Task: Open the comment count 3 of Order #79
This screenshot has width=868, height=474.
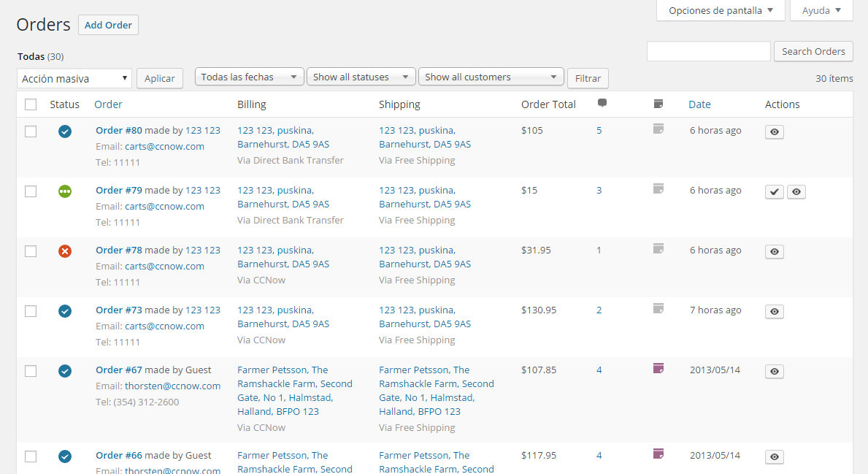Action: [x=599, y=190]
